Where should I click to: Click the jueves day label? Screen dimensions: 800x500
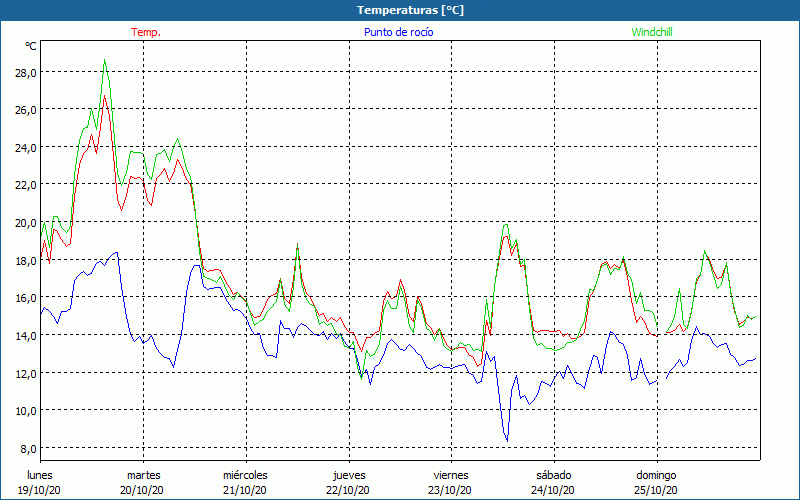point(349,475)
